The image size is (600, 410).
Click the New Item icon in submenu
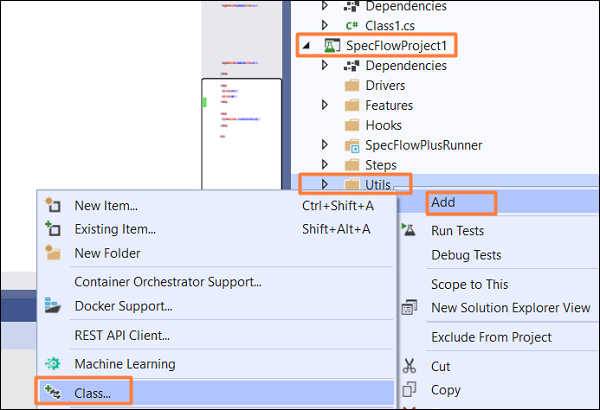(x=54, y=206)
